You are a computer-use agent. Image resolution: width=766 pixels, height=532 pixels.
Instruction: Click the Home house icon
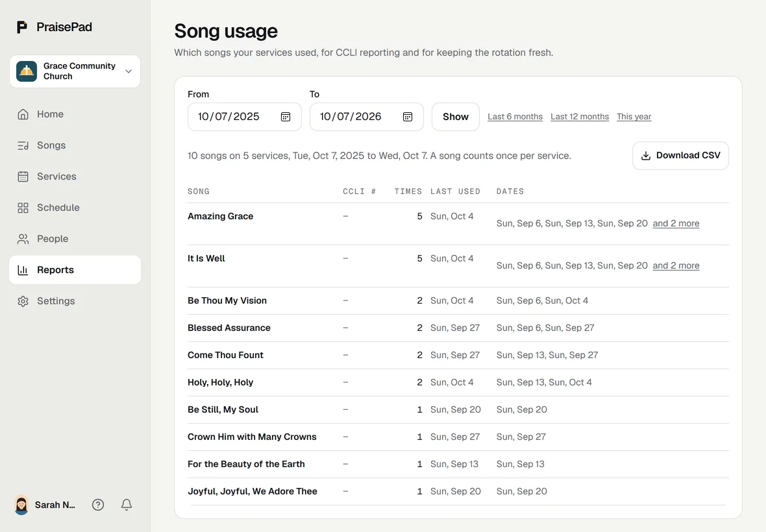click(x=23, y=114)
